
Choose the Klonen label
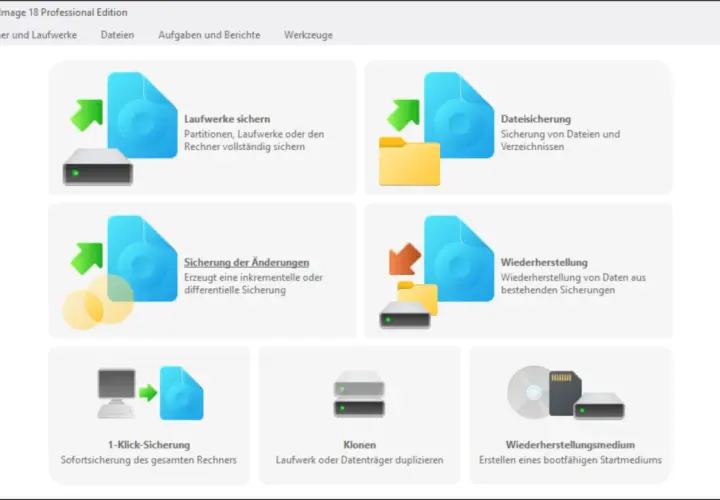tap(360, 445)
